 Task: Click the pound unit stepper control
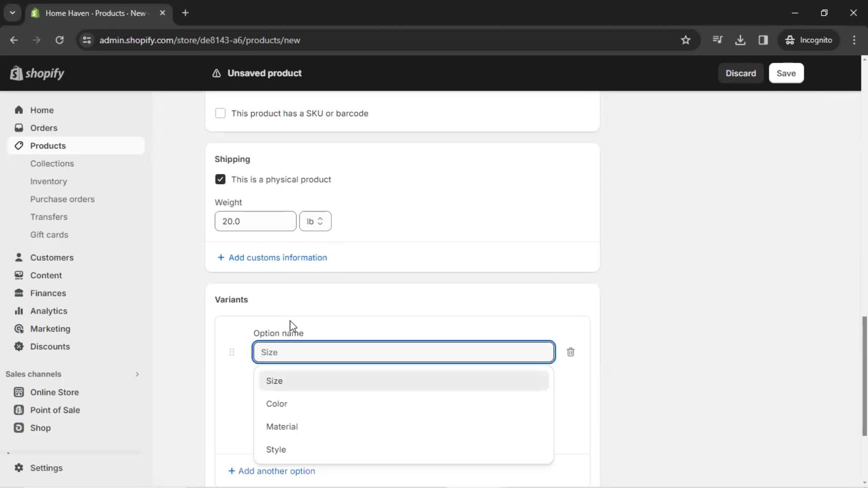click(315, 221)
